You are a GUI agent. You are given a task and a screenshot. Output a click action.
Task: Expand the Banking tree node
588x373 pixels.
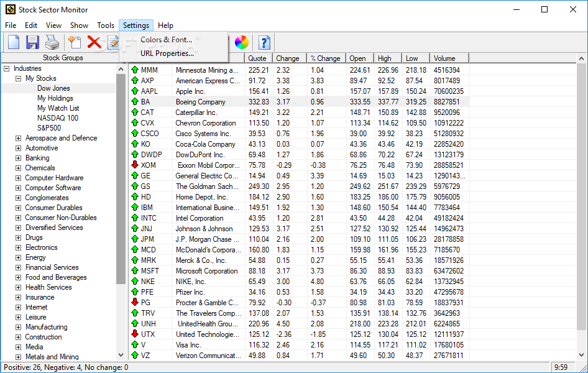click(x=18, y=158)
